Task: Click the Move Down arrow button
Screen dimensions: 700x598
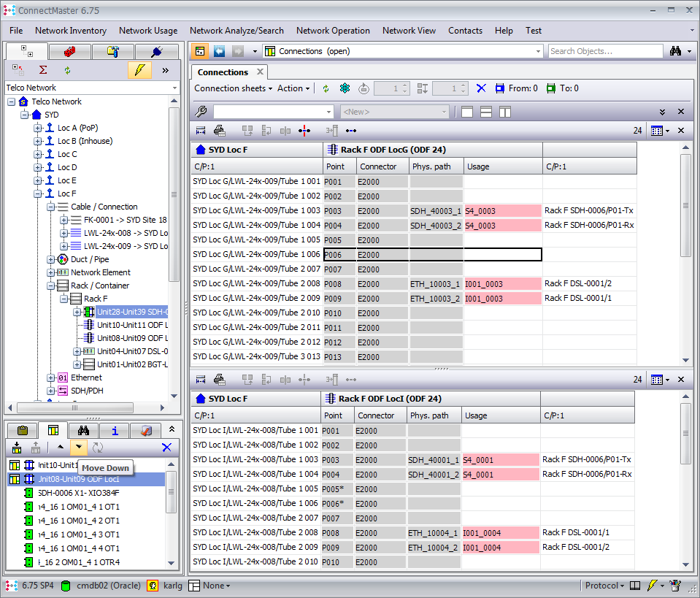Action: (x=79, y=447)
